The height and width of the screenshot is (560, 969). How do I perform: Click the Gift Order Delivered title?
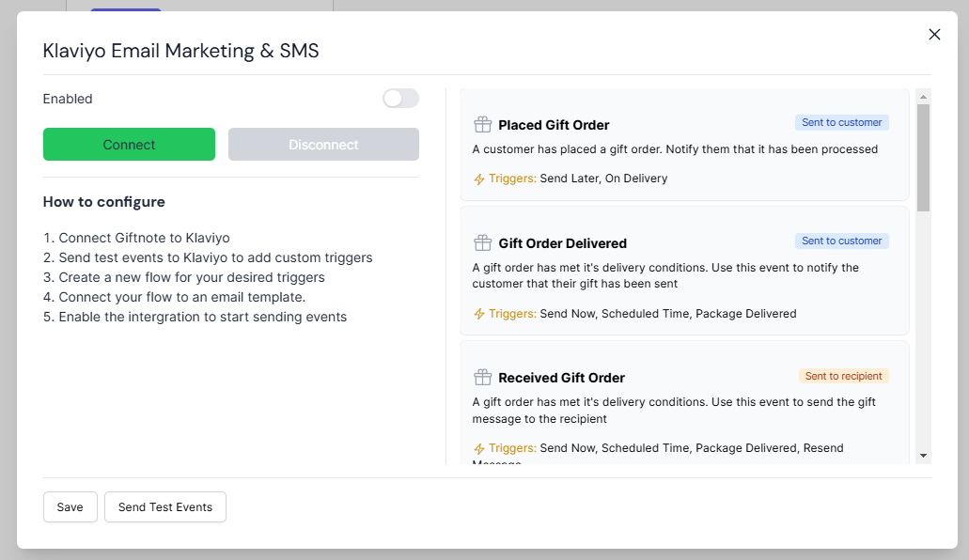[x=562, y=243]
